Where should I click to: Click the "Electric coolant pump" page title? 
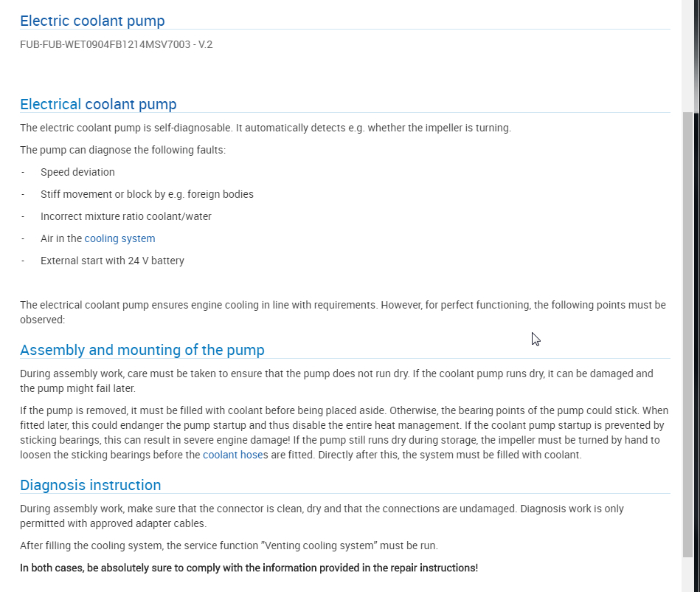[92, 21]
